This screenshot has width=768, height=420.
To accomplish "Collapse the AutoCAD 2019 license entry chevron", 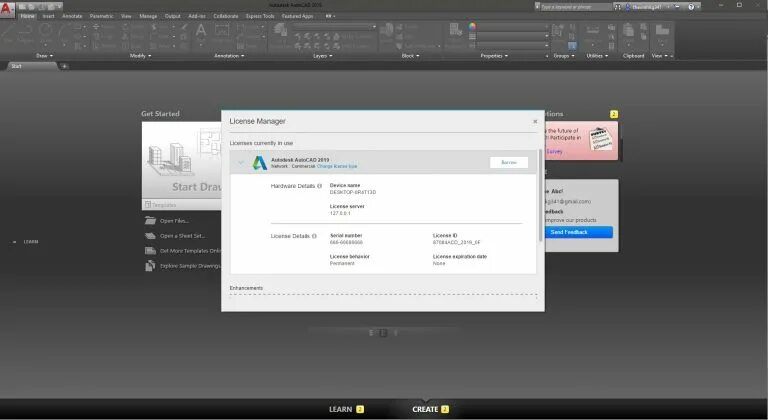I will pos(240,162).
